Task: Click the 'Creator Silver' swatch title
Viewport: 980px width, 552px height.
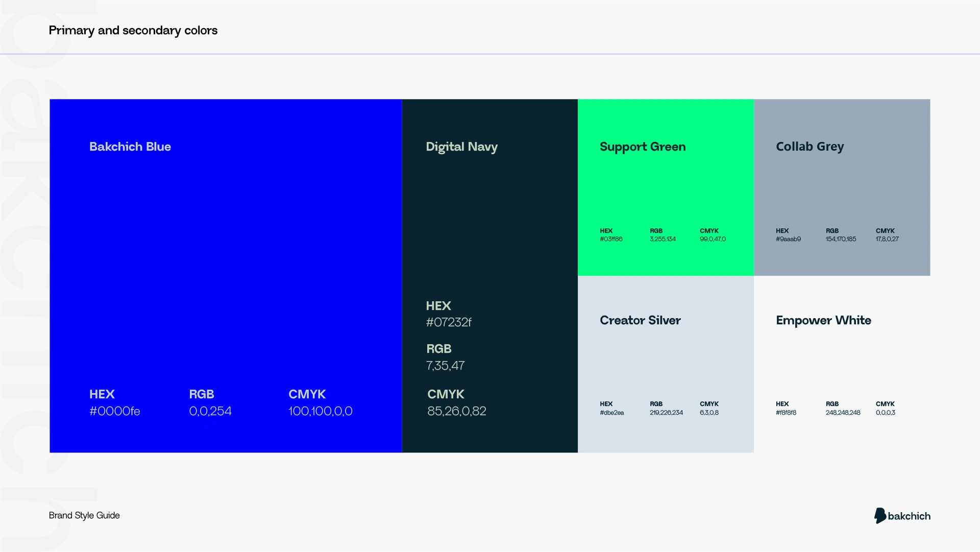Action: (x=641, y=320)
